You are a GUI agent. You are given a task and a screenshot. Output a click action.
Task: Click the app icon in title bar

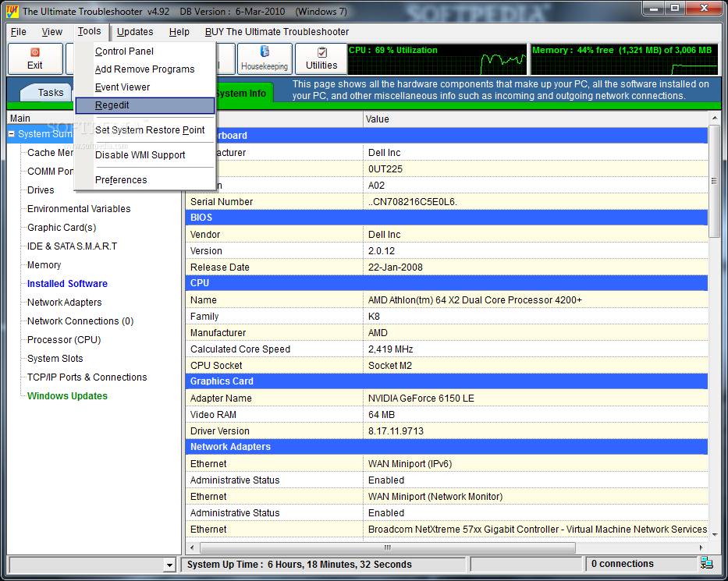[x=12, y=11]
